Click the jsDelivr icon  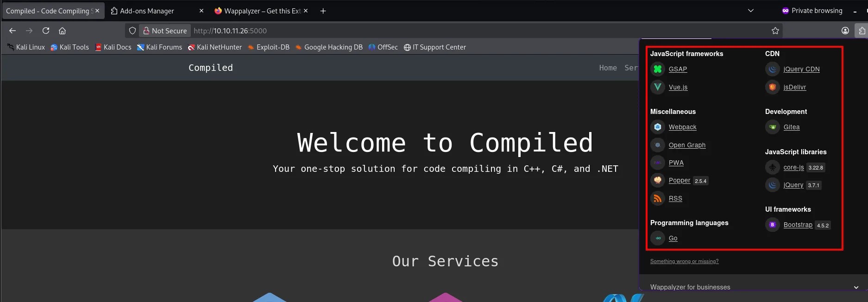tap(773, 87)
